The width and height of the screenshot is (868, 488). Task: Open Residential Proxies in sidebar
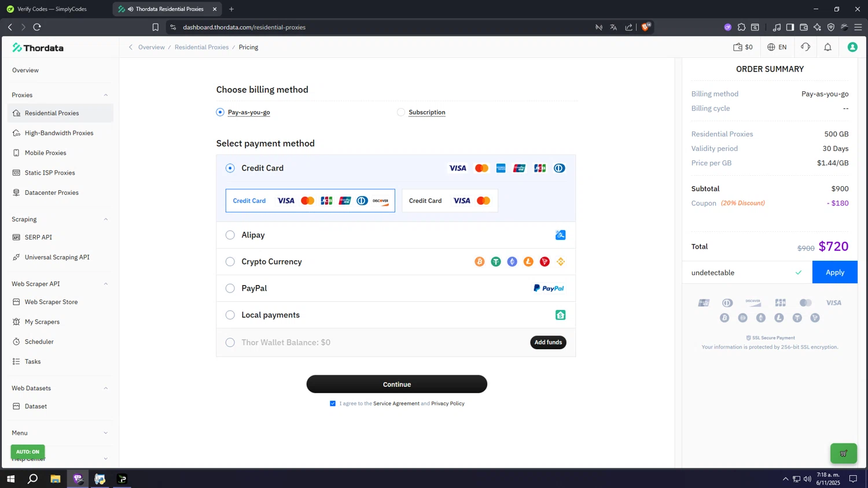(60, 113)
